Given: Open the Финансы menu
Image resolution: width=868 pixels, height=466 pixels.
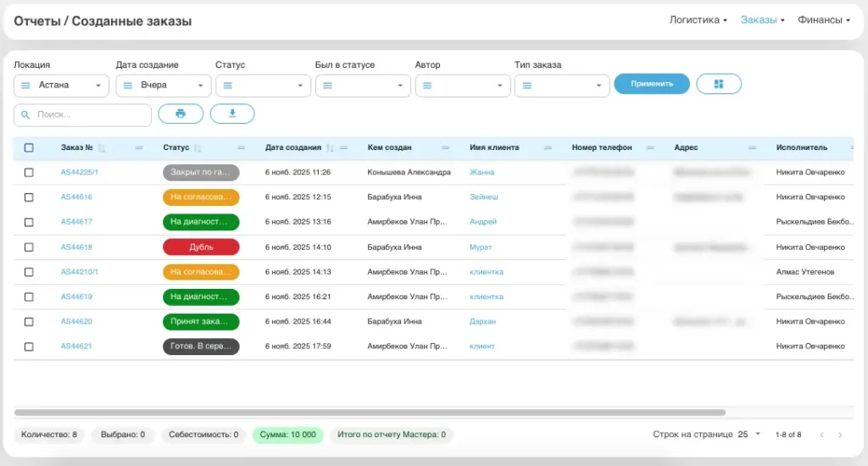Looking at the screenshot, I should point(823,20).
